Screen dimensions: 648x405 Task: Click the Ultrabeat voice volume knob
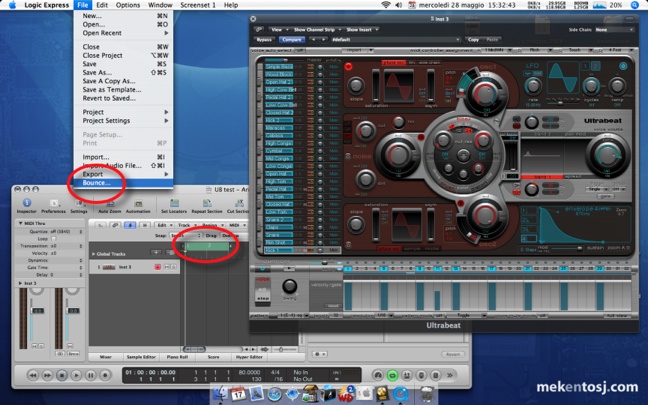coord(607,156)
